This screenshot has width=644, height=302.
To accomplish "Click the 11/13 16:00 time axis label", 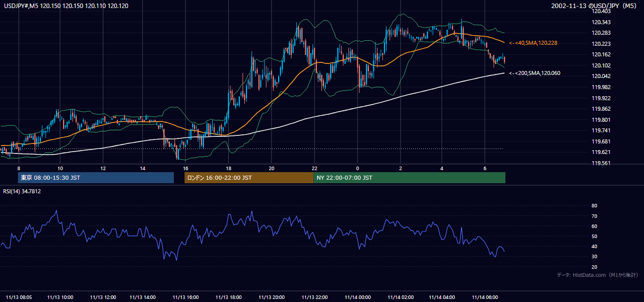I will click(x=186, y=297).
